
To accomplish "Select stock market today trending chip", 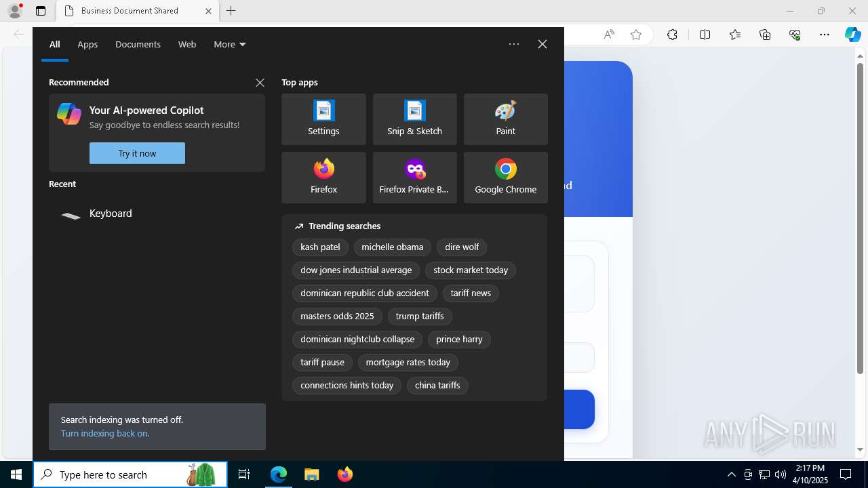I will [x=471, y=270].
